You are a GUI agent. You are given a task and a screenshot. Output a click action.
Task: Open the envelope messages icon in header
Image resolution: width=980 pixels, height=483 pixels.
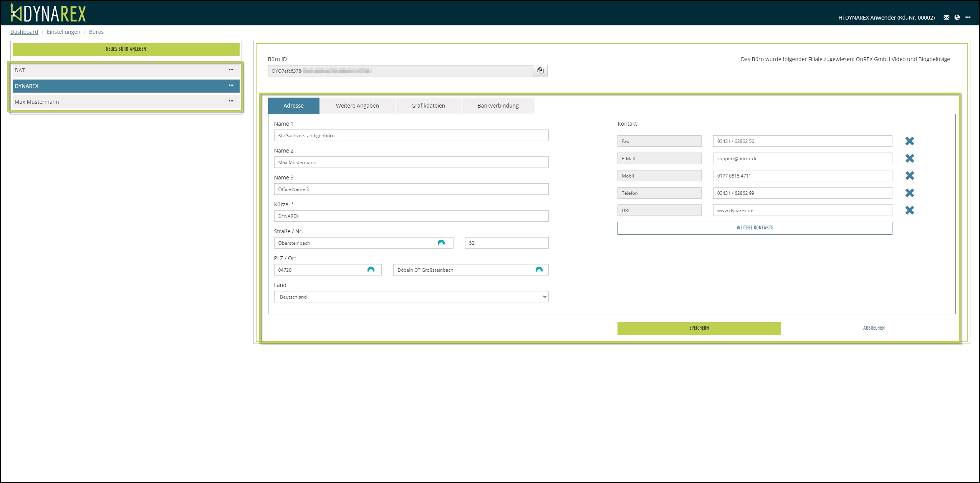tap(946, 17)
